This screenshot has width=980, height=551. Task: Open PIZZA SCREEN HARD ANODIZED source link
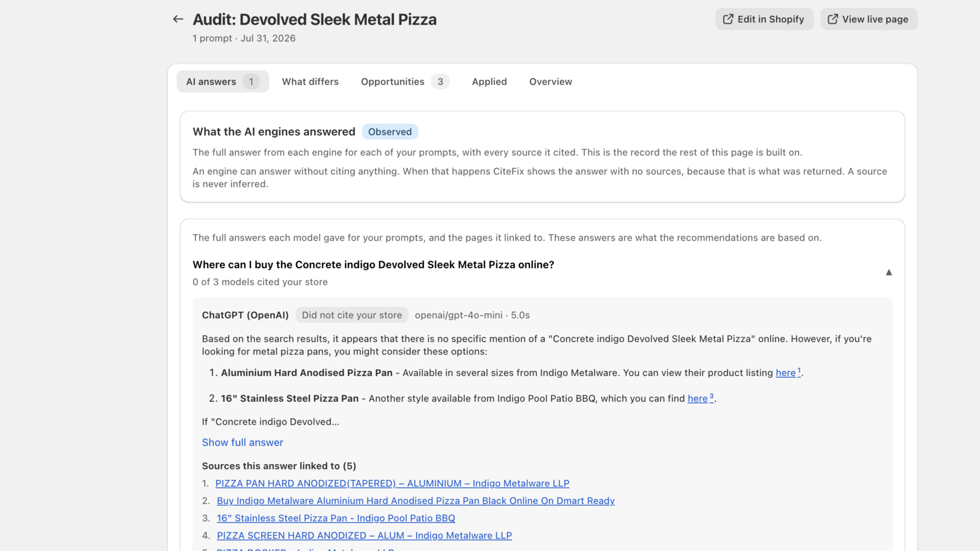tap(364, 535)
